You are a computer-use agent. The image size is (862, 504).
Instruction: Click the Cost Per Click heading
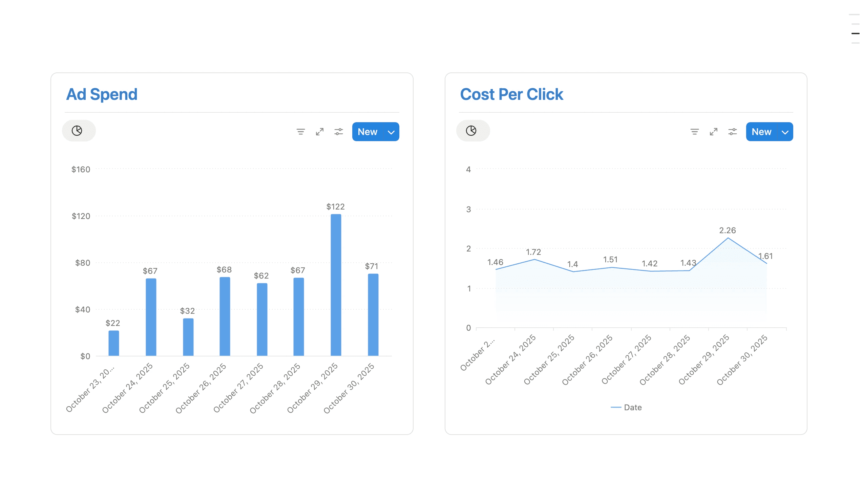pos(512,94)
